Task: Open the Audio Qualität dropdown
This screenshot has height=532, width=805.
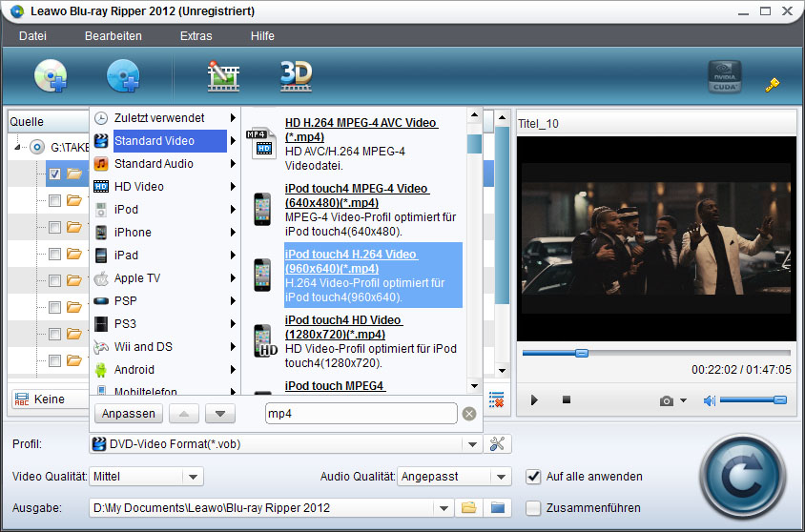Action: point(502,476)
